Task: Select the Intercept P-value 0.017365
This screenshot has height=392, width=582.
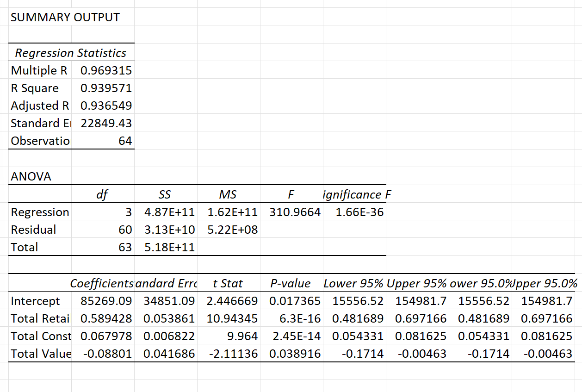Action: point(295,301)
